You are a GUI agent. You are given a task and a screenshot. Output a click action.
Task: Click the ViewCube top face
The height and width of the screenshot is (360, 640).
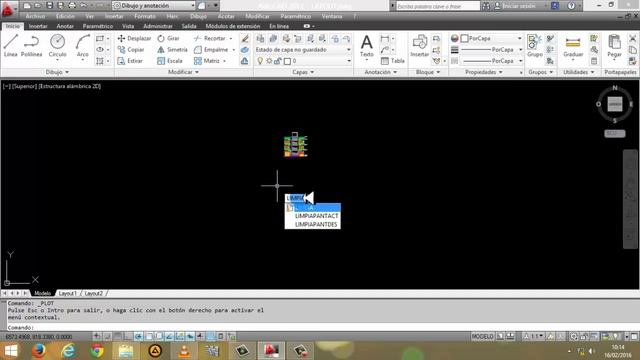(x=615, y=104)
